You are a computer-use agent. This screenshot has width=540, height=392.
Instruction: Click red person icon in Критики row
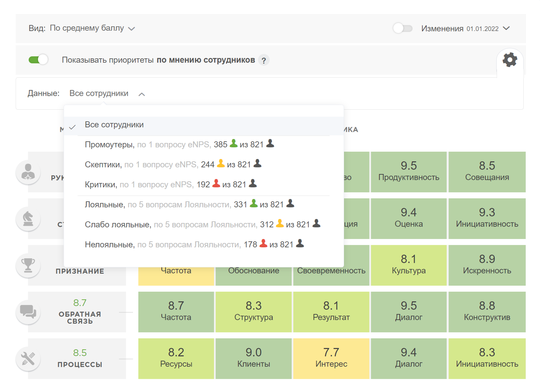coord(216,183)
